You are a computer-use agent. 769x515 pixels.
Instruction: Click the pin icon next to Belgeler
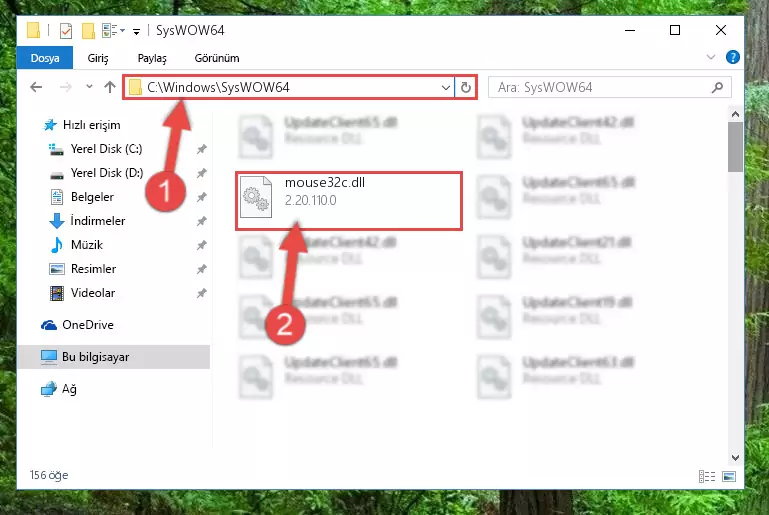(x=202, y=197)
